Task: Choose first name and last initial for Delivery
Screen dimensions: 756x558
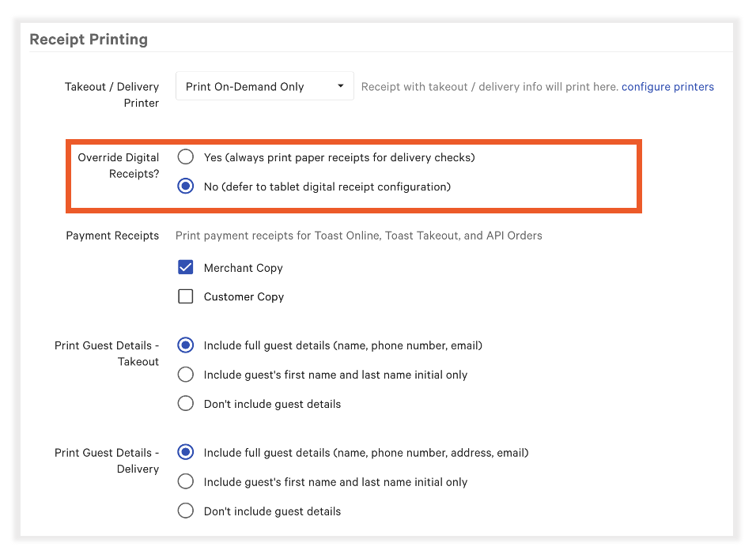Action: point(185,481)
